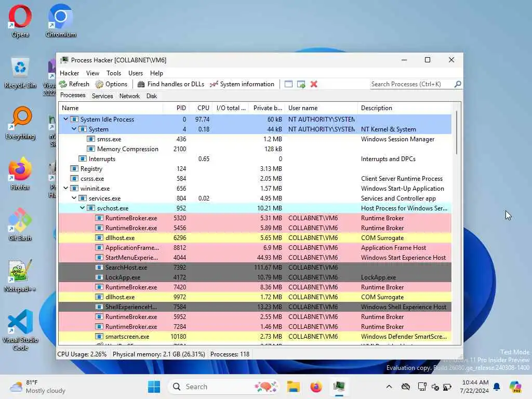Image resolution: width=532 pixels, height=399 pixels.
Task: Open Find handles or DLLs
Action: [170, 84]
